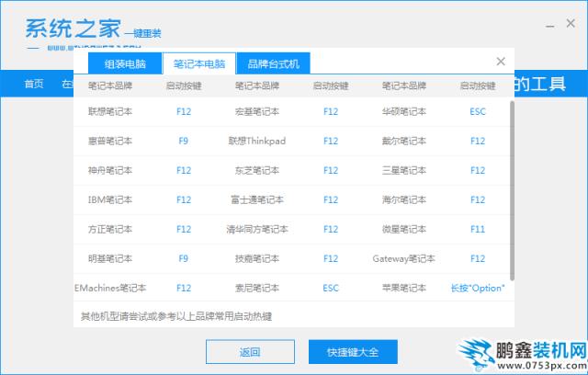
Task: Click the 其他机型请尝试或参考以上品牌常用启动热键 note
Action: (176, 316)
